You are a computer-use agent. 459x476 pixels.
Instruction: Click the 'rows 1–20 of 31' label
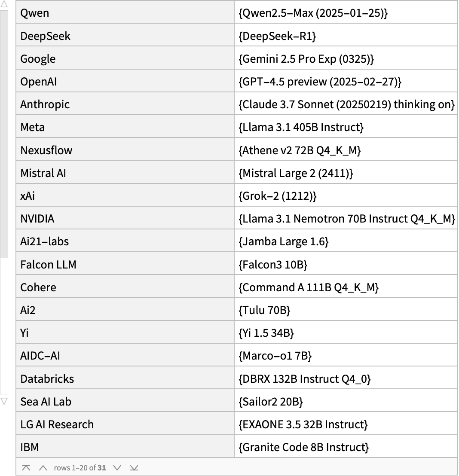(80, 468)
